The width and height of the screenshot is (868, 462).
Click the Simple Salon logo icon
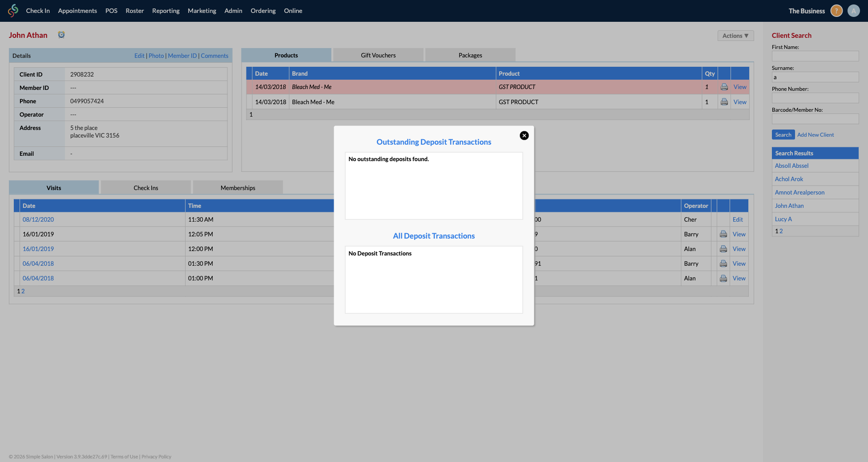click(x=13, y=10)
